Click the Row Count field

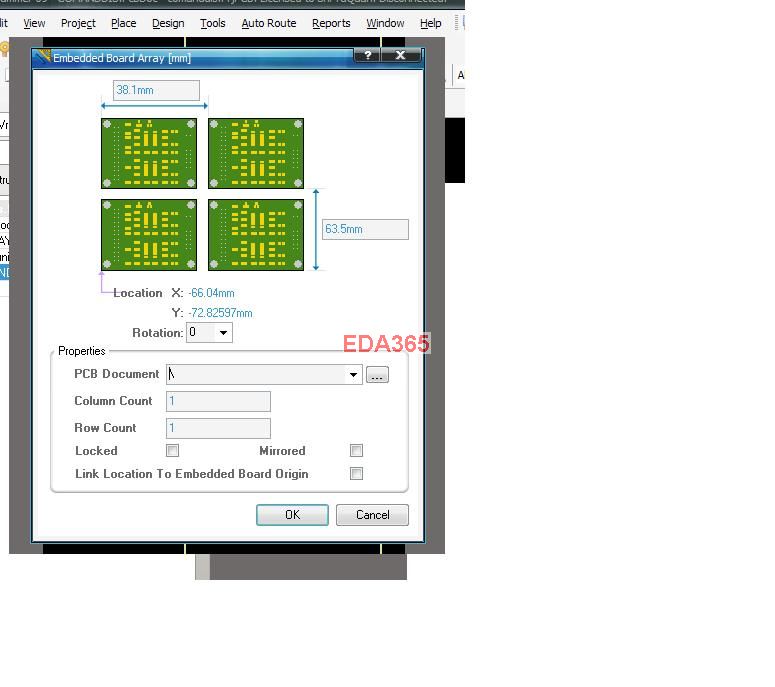[x=218, y=428]
